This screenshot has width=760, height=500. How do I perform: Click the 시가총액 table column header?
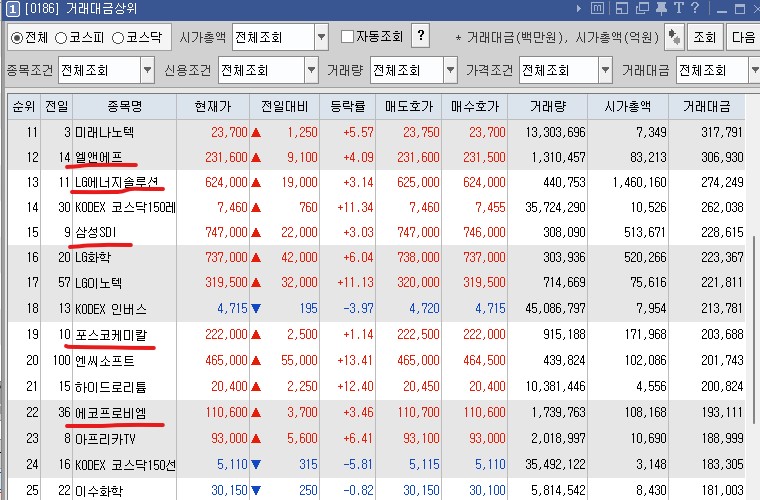tap(628, 106)
